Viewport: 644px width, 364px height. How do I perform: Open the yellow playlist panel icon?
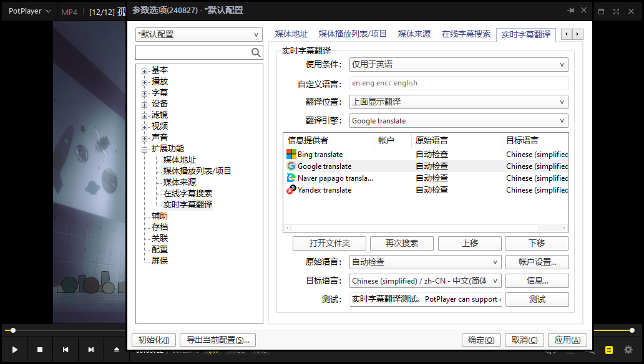[608, 350]
